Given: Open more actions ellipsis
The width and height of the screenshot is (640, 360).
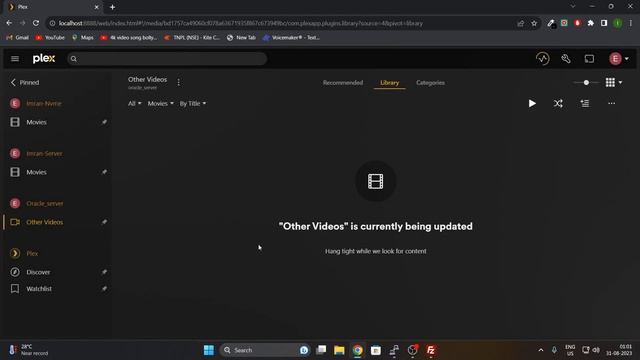Looking at the screenshot, I should pos(611,104).
